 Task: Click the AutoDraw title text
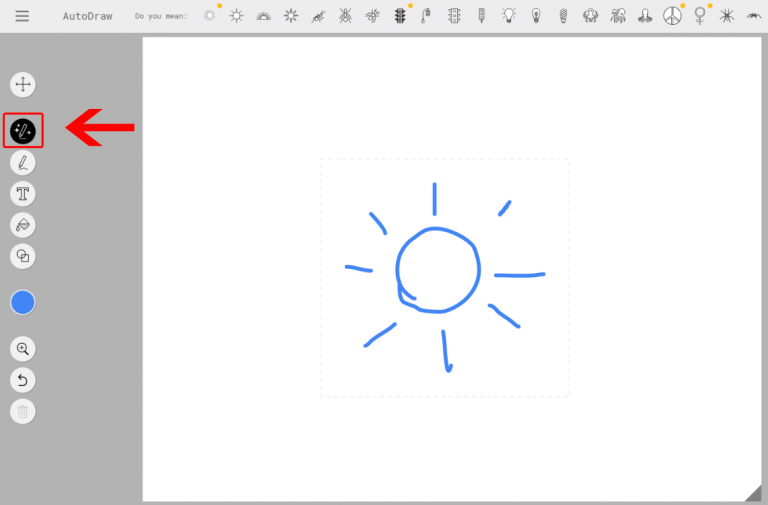pyautogui.click(x=87, y=17)
